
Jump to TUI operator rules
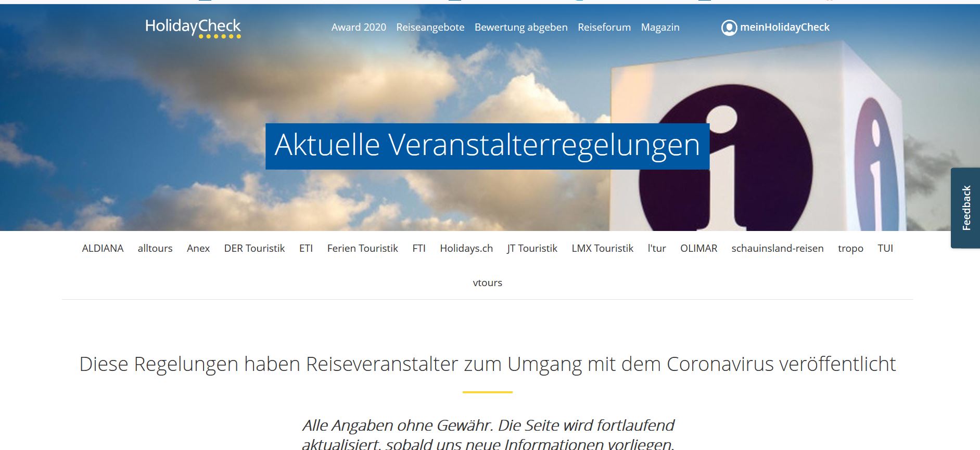pos(885,248)
